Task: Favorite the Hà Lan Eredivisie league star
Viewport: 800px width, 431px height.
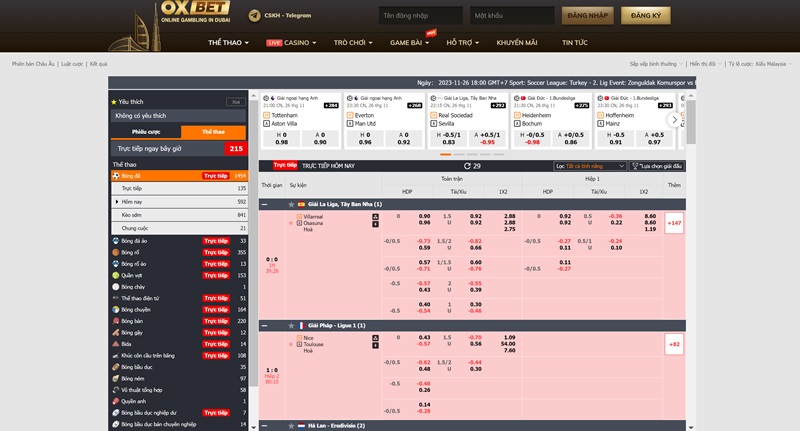Action: coord(291,426)
